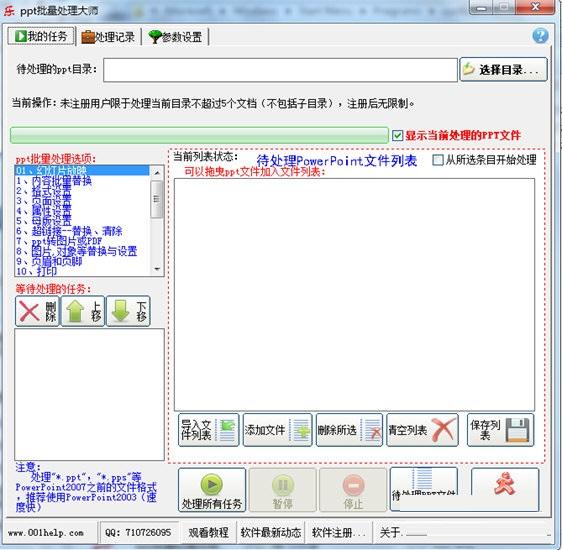Enable start processing from selected item

coord(438,160)
